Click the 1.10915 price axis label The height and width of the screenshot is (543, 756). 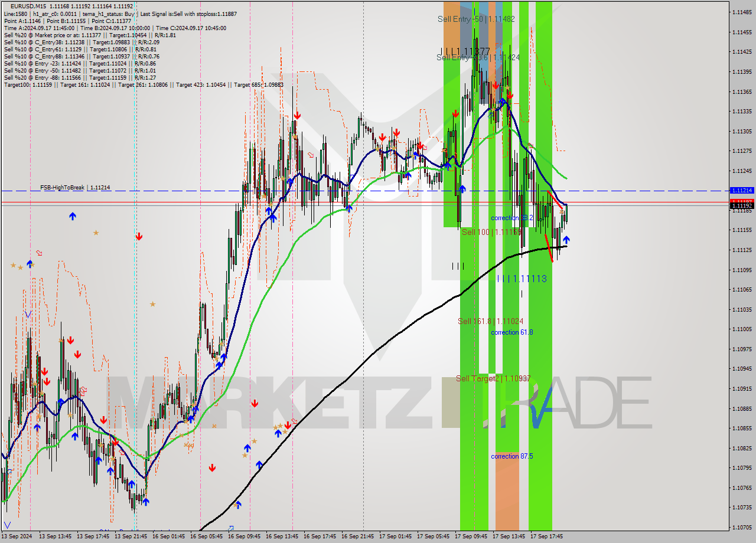point(742,388)
